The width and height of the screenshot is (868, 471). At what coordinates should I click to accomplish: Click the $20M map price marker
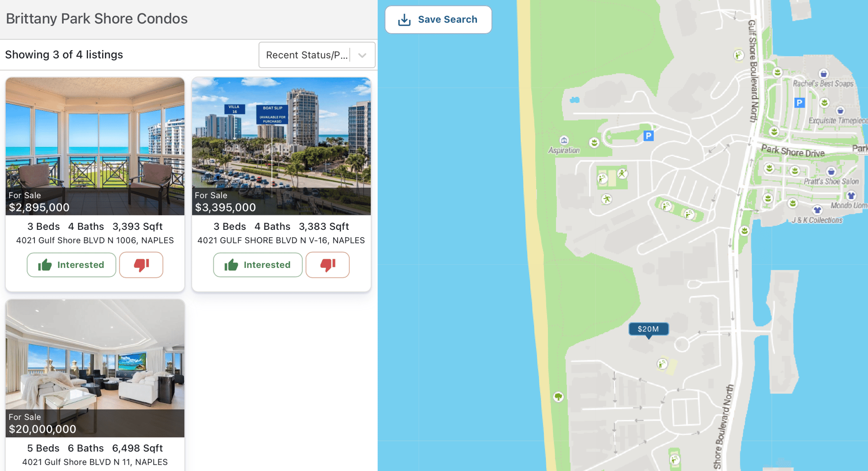click(648, 329)
